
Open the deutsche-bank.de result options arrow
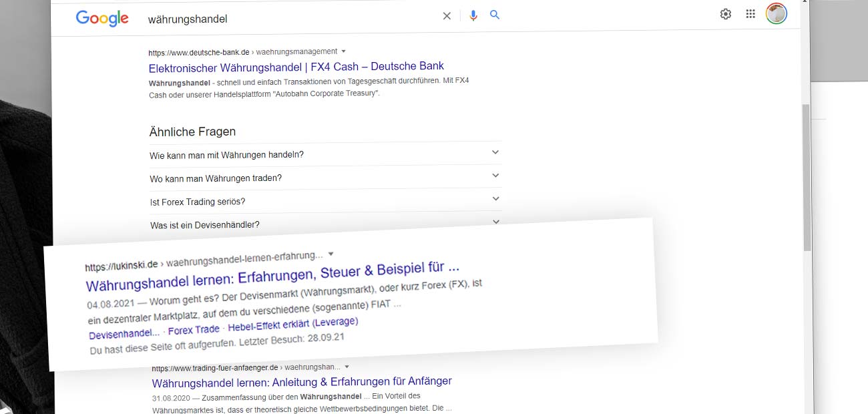click(344, 51)
